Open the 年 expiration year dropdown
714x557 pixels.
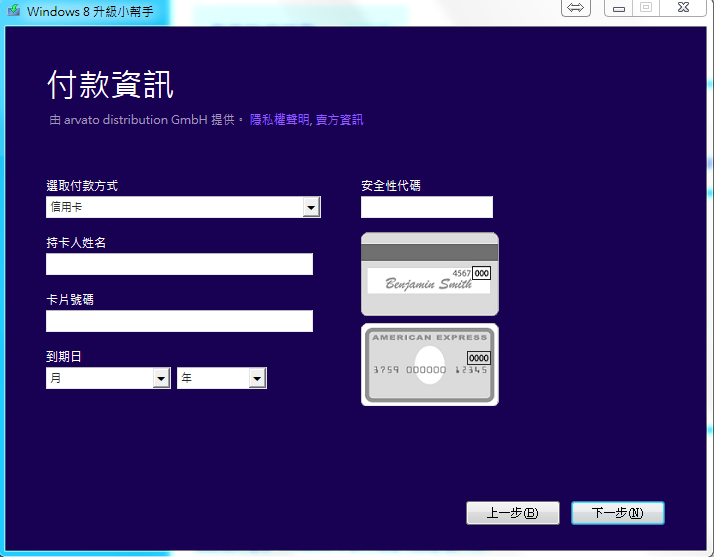(x=222, y=378)
